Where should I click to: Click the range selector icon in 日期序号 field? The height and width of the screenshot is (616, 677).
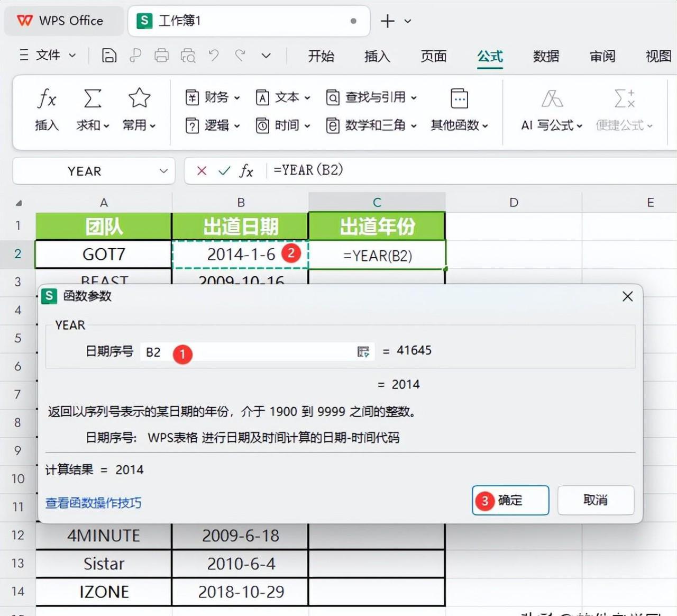363,352
